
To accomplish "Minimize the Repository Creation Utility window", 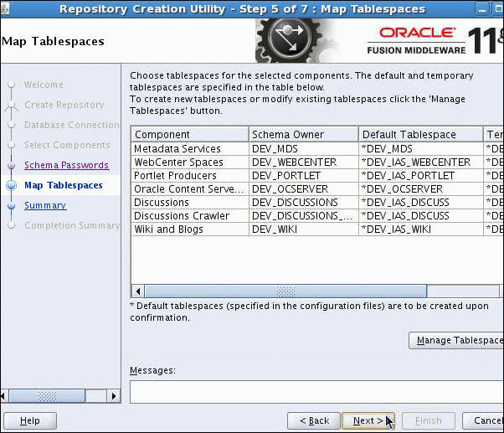I will 482,9.
